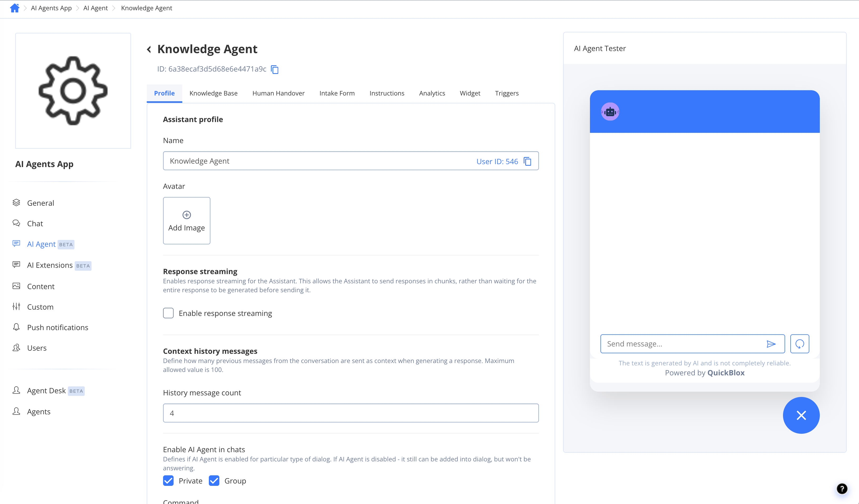
Task: Open AI Agents App breadcrumb link
Action: [x=51, y=8]
